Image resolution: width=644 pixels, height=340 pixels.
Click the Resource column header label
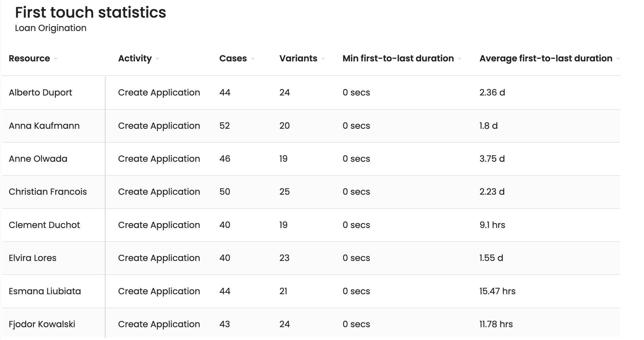[29, 58]
